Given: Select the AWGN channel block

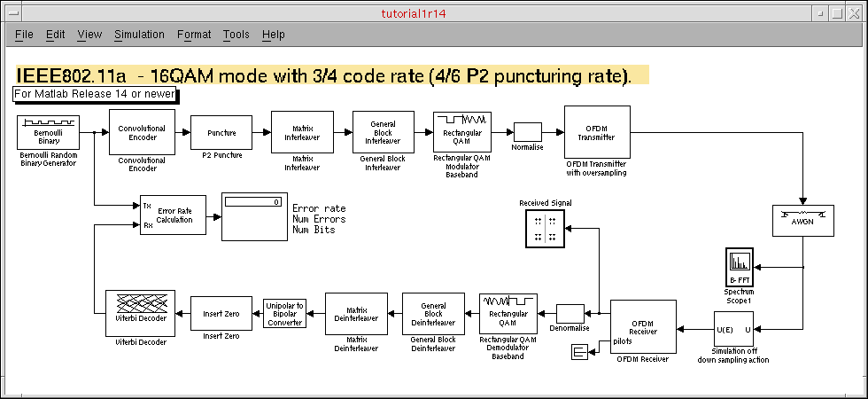Looking at the screenshot, I should (803, 221).
